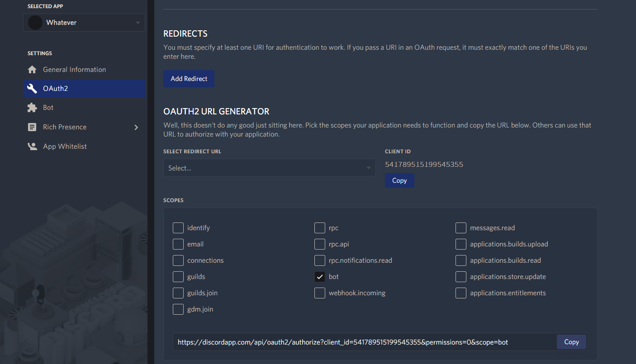The image size is (636, 364).
Task: Click the SELECTED APP label
Action: click(45, 6)
